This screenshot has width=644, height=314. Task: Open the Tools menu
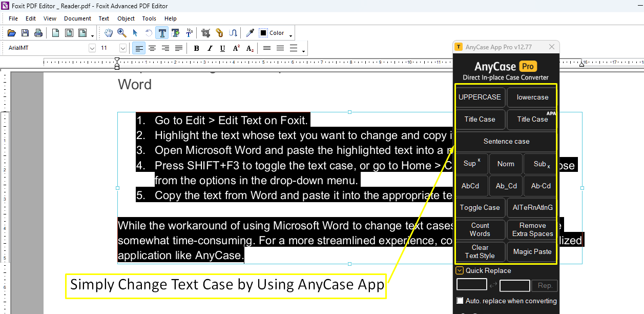(x=149, y=18)
